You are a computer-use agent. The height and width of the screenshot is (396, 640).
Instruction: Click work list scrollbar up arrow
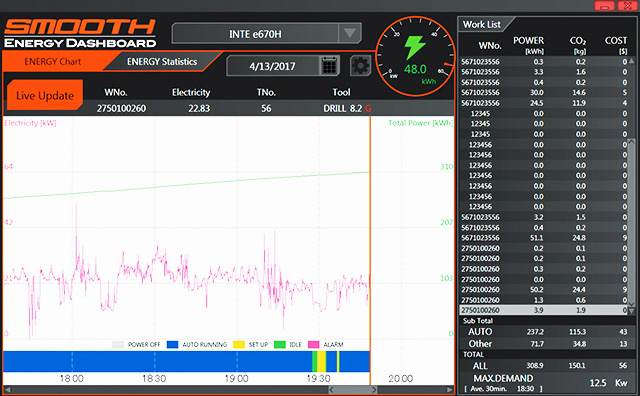point(631,61)
